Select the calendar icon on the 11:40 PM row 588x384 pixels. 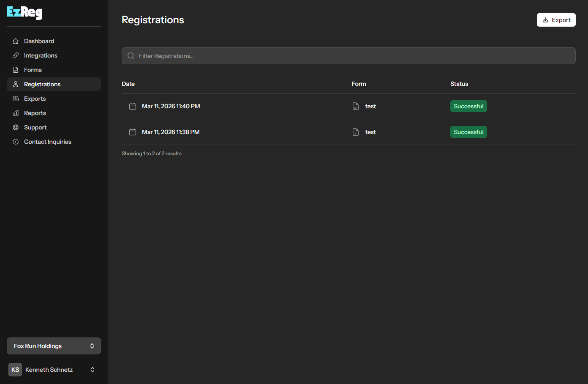(133, 106)
